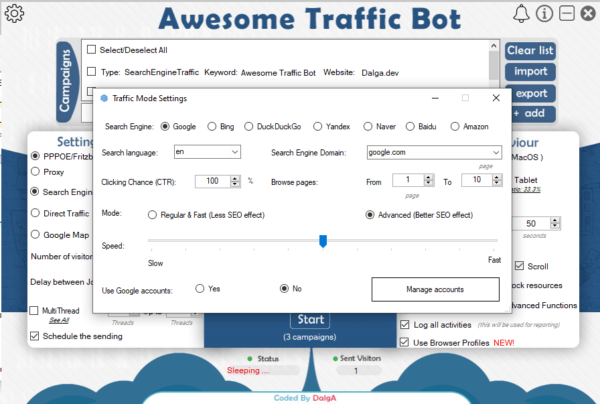Select Proxy radio option

(35, 171)
